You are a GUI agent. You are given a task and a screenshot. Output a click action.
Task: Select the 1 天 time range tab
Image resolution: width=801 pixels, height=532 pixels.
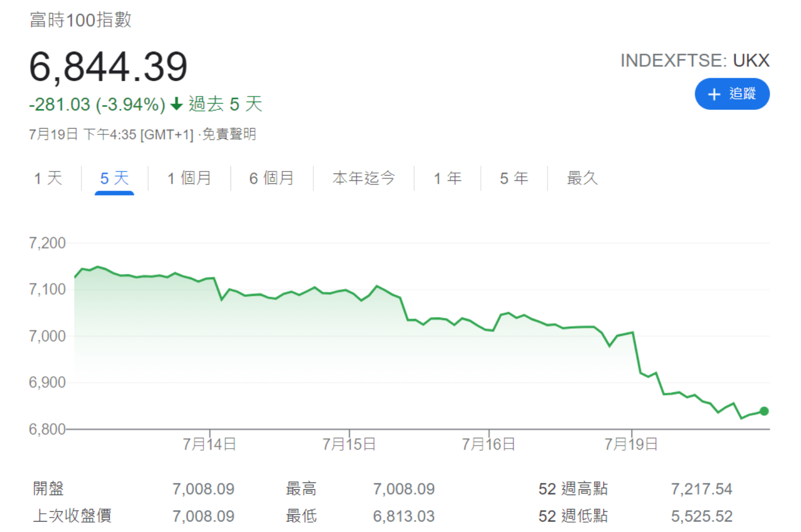[x=48, y=179]
